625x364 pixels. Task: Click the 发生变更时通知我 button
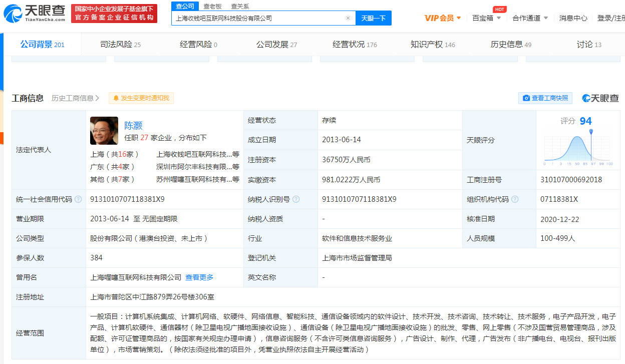141,98
